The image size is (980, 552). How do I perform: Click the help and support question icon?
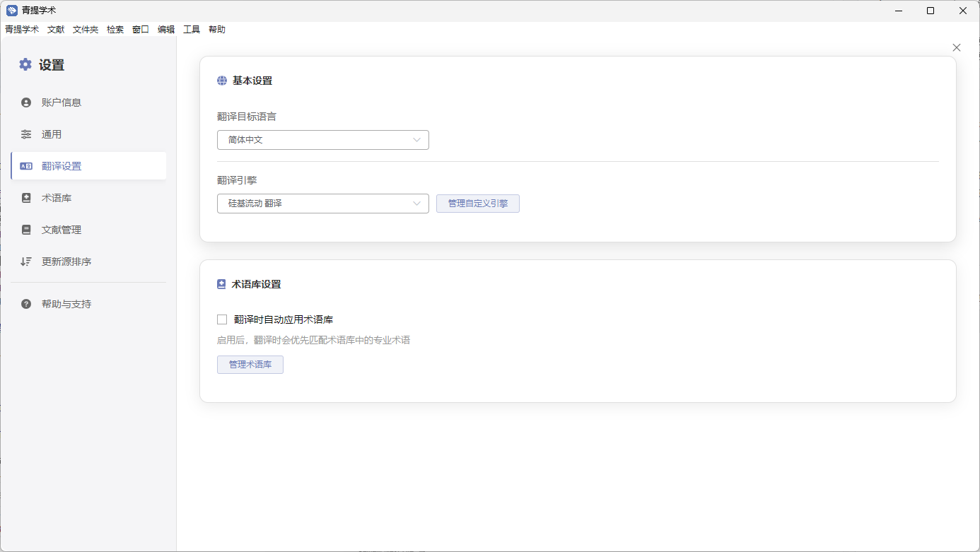point(26,304)
